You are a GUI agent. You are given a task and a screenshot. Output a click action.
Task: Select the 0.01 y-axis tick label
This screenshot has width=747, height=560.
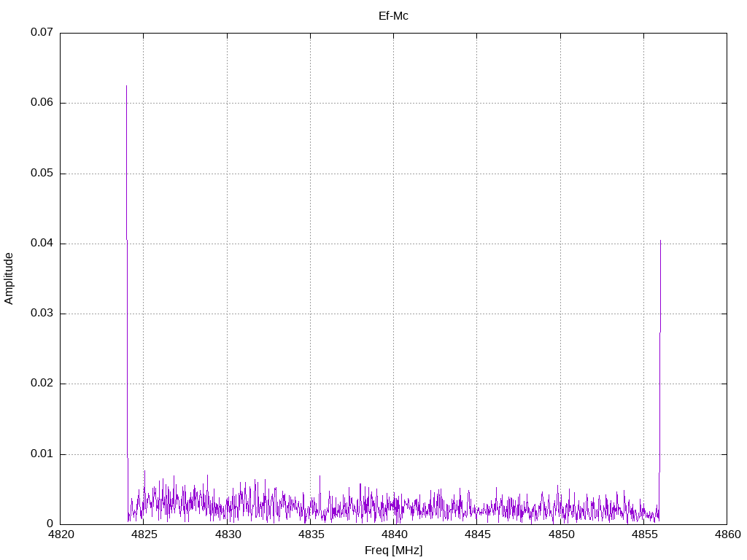pyautogui.click(x=42, y=454)
